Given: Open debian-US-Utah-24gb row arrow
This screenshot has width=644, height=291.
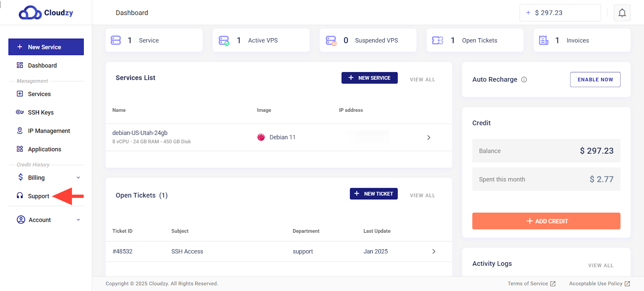Looking at the screenshot, I should tap(429, 137).
